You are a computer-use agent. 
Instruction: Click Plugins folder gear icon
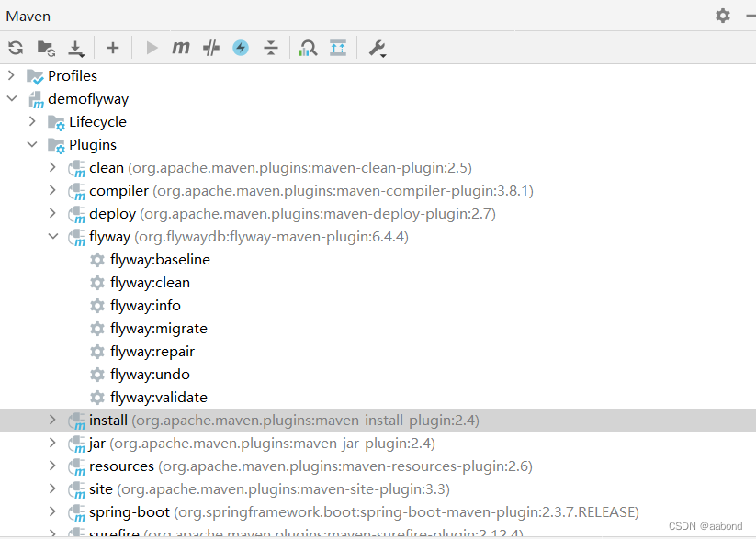tap(56, 146)
